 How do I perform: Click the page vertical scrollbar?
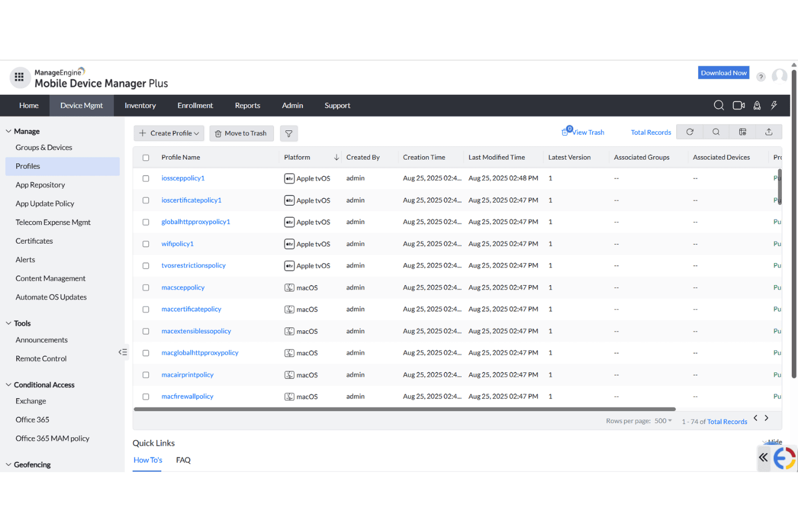794,224
